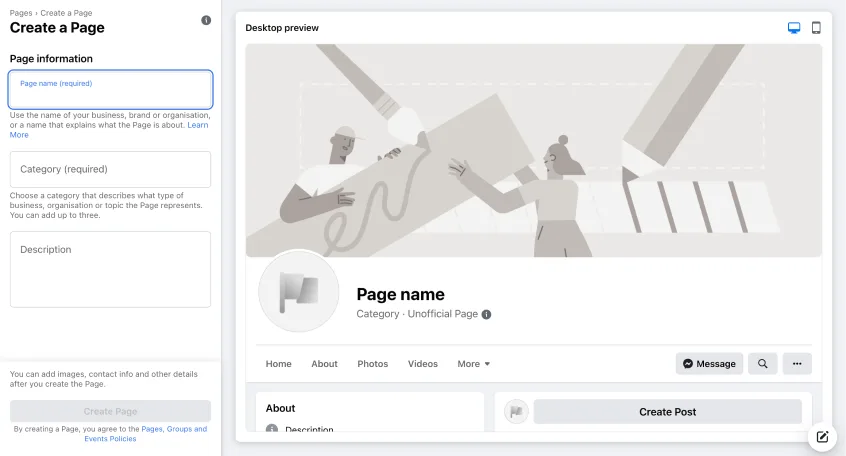Select the About tab in preview
Viewport: 846px width, 456px height.
pyautogui.click(x=324, y=364)
